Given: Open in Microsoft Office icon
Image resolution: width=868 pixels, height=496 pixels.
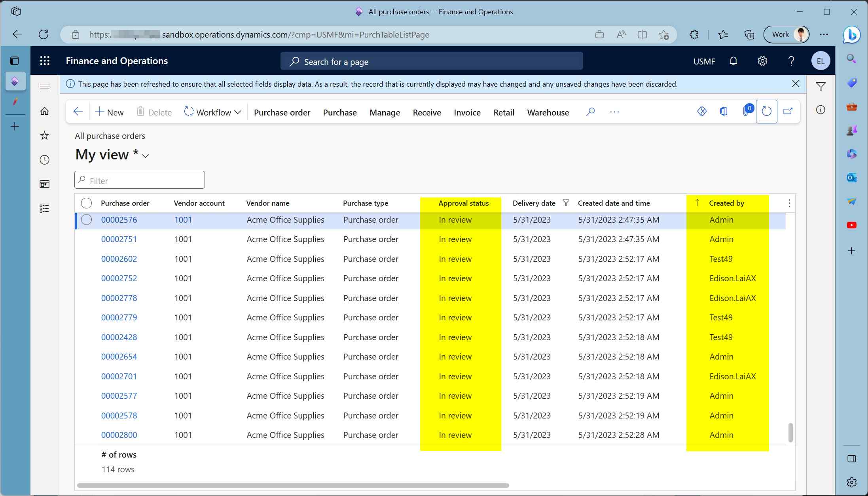Looking at the screenshot, I should [724, 112].
